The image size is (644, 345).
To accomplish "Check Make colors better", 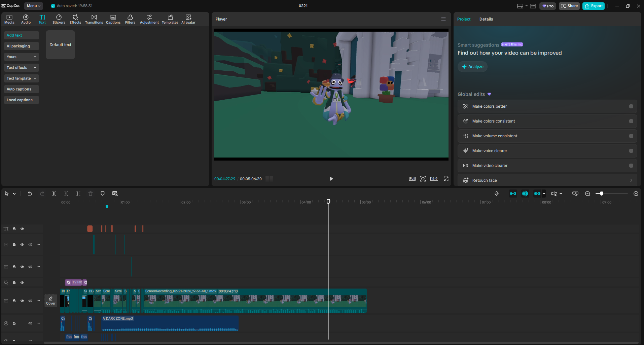I will [x=631, y=106].
